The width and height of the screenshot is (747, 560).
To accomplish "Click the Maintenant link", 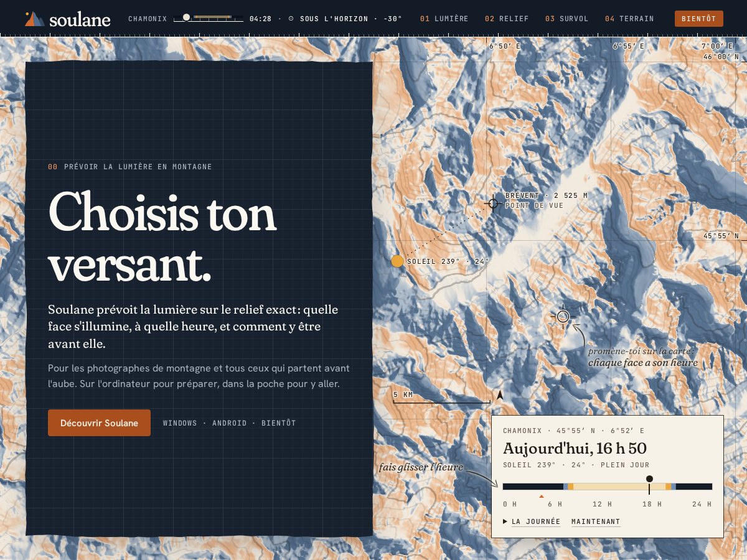I will tap(596, 521).
